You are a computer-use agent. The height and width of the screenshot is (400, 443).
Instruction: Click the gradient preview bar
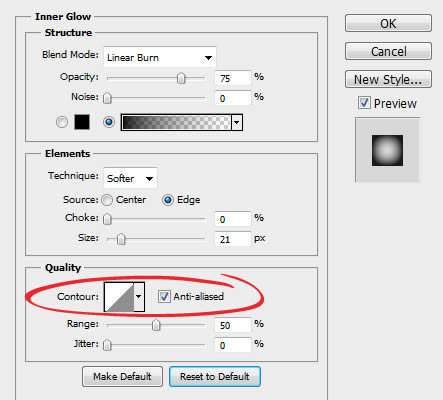pos(176,122)
